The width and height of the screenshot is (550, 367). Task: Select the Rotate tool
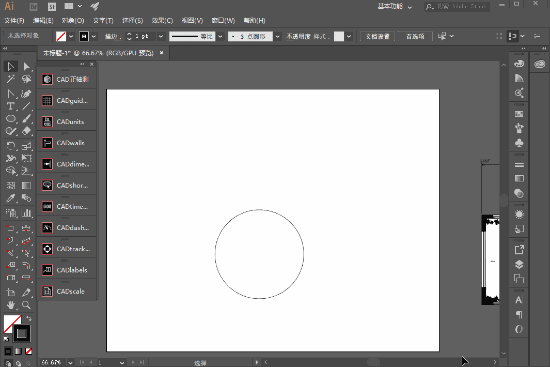point(11,146)
